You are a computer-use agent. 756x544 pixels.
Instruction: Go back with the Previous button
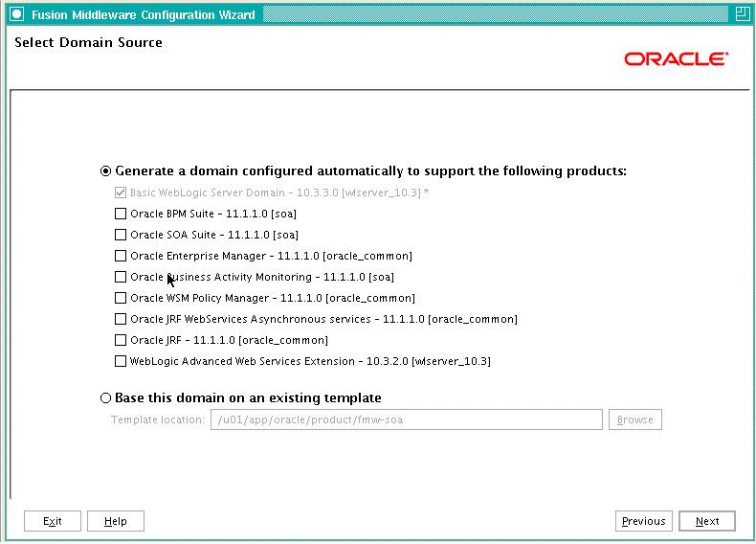click(644, 521)
